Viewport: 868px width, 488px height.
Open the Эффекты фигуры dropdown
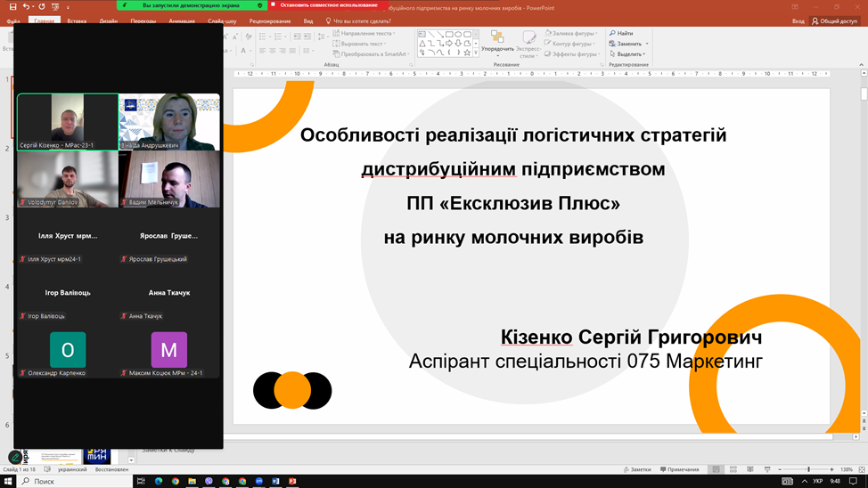[572, 54]
